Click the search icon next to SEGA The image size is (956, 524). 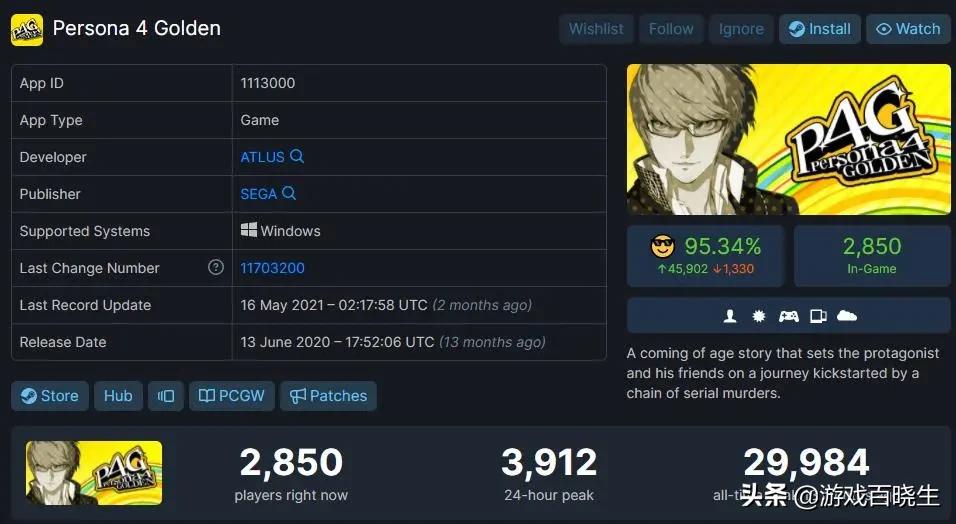pyautogui.click(x=289, y=193)
